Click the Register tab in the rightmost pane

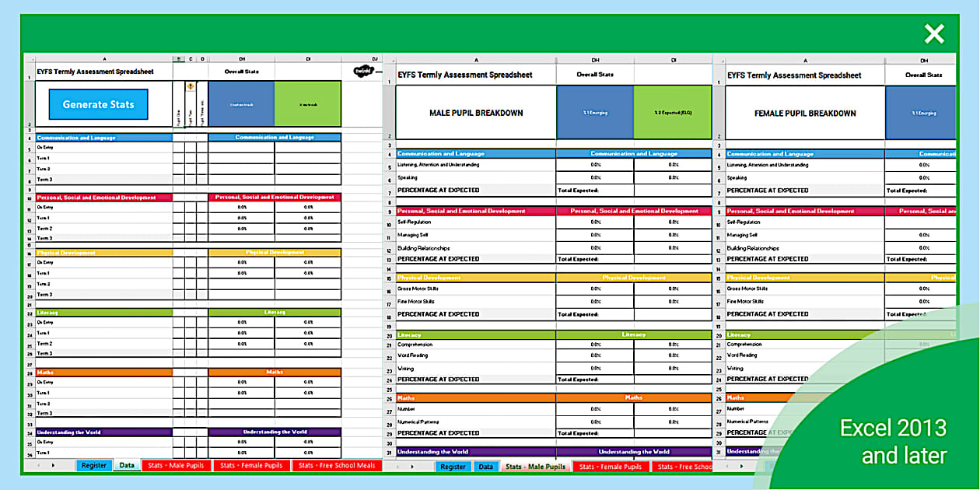[770, 466]
